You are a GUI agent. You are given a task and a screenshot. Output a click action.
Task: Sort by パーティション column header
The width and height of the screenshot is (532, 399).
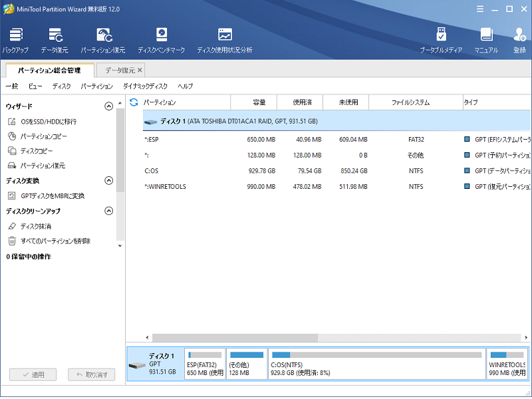click(x=187, y=102)
